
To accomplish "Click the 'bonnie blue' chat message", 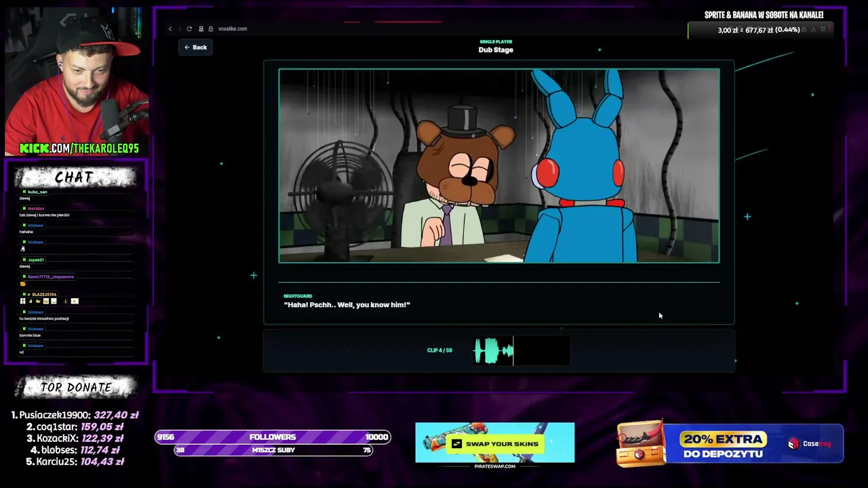I will [30, 335].
